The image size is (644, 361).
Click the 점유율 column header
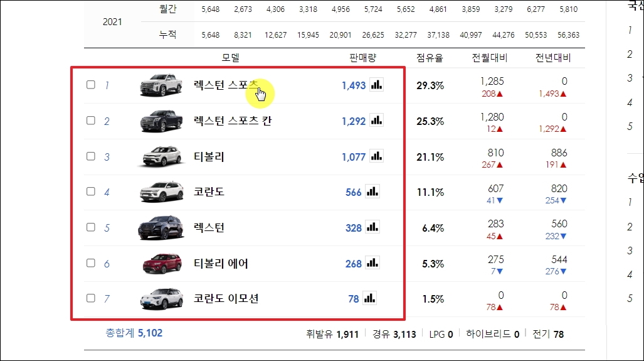pyautogui.click(x=430, y=58)
